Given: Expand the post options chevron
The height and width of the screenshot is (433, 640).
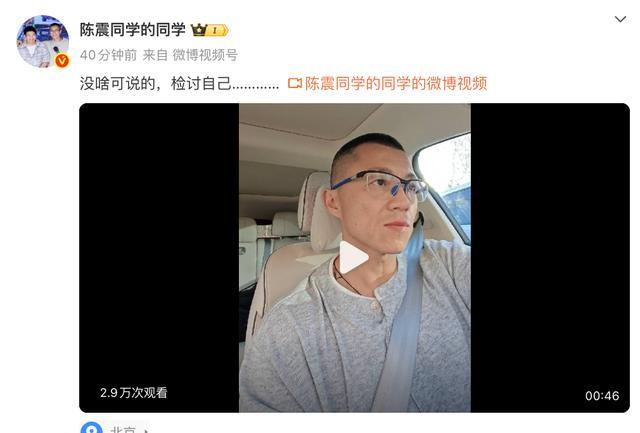Looking at the screenshot, I should [x=620, y=19].
